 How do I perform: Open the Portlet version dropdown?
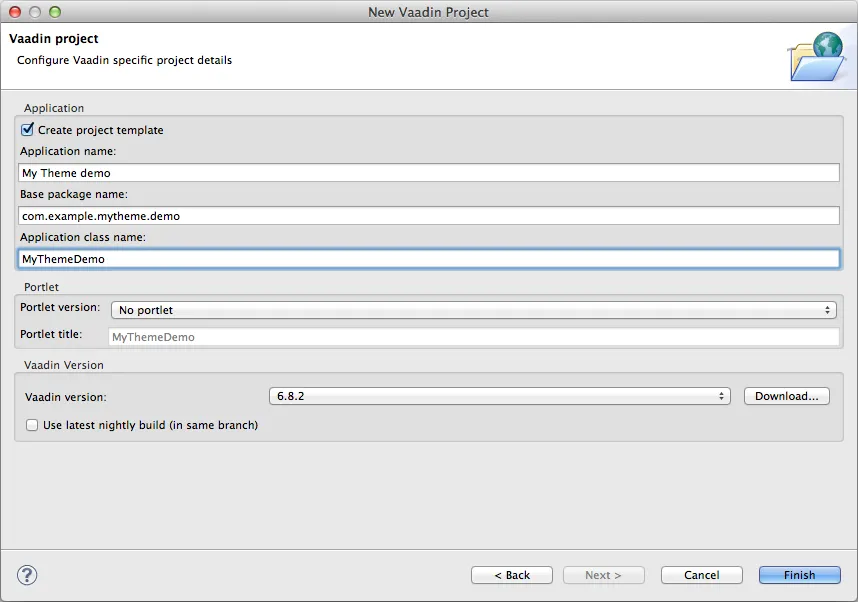(x=475, y=310)
